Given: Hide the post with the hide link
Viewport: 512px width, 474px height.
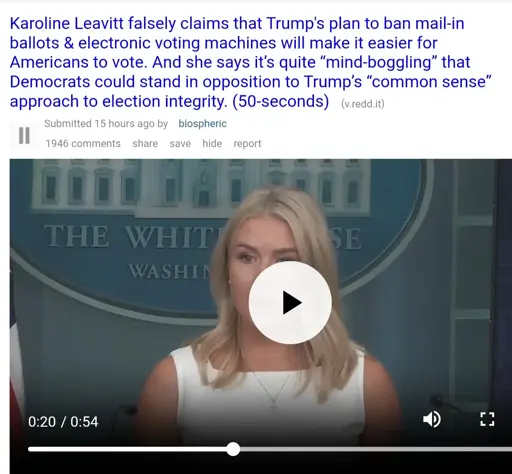Looking at the screenshot, I should point(212,144).
